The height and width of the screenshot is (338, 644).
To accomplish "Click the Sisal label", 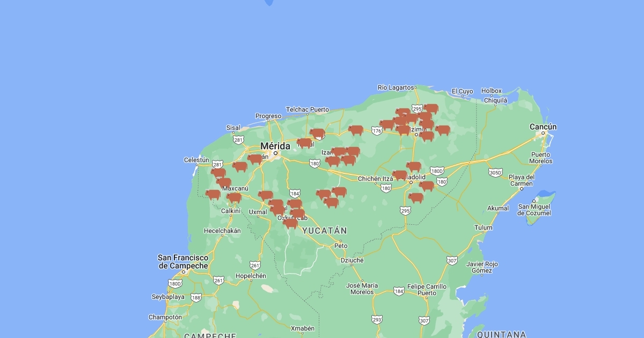I will coord(233,128).
